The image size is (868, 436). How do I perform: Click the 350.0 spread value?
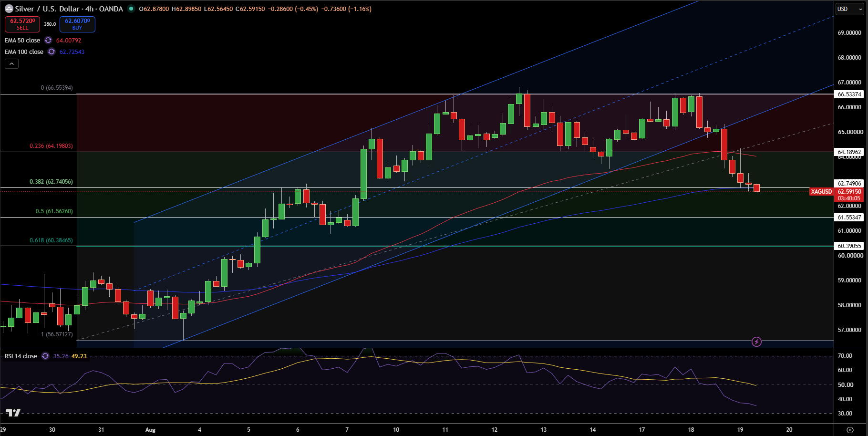[50, 24]
